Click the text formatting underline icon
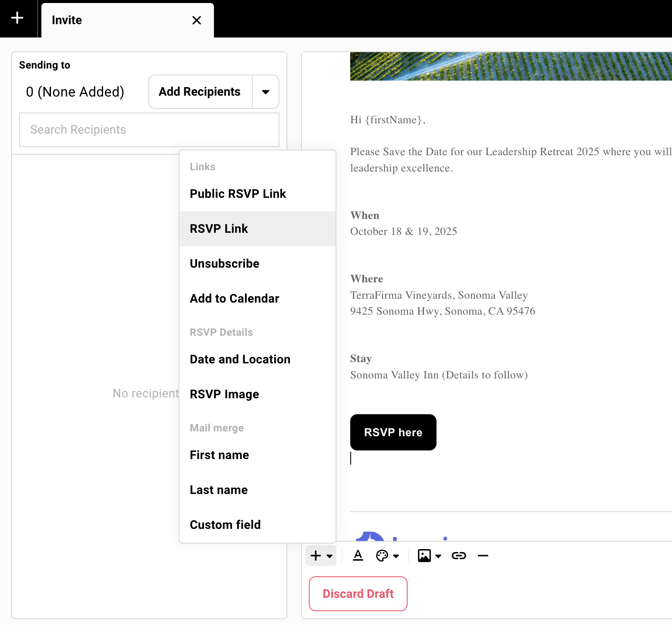The image size is (672, 625). (358, 556)
